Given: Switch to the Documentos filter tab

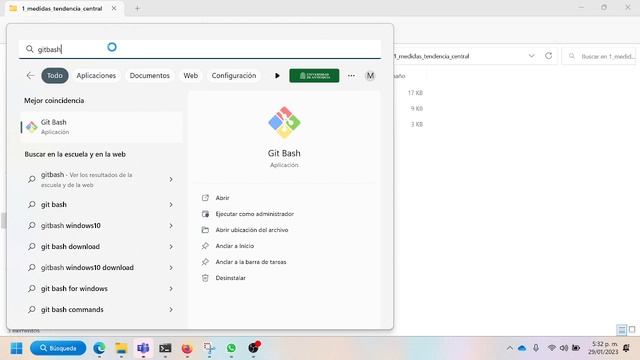Looking at the screenshot, I should (x=149, y=76).
